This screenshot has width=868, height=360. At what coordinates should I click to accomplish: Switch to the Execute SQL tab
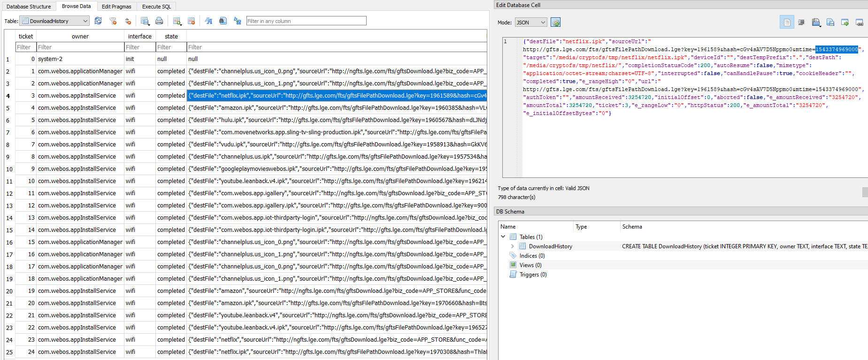(x=156, y=7)
